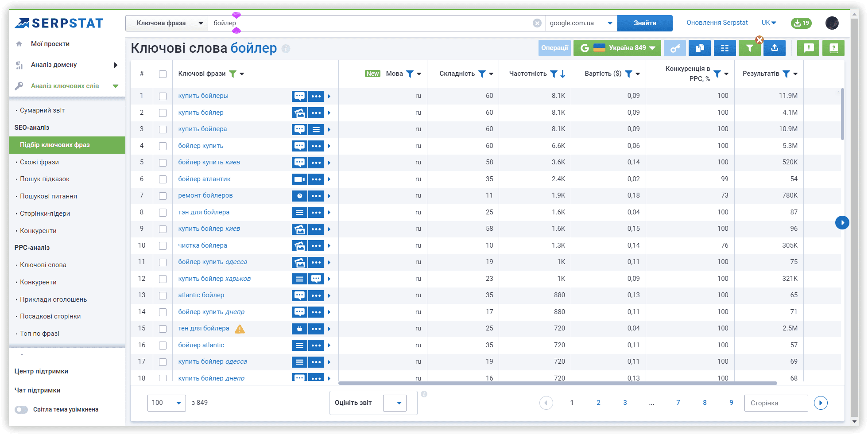Click the question icon for ремонт бойлеров
Image resolution: width=868 pixels, height=435 pixels.
point(300,196)
